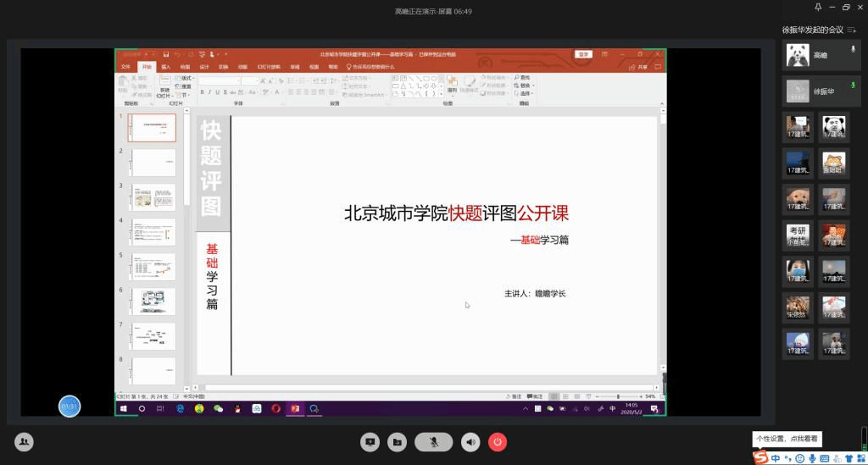Image resolution: width=868 pixels, height=465 pixels.
Task: Click the save icon in quick access toolbar
Action: (165, 54)
